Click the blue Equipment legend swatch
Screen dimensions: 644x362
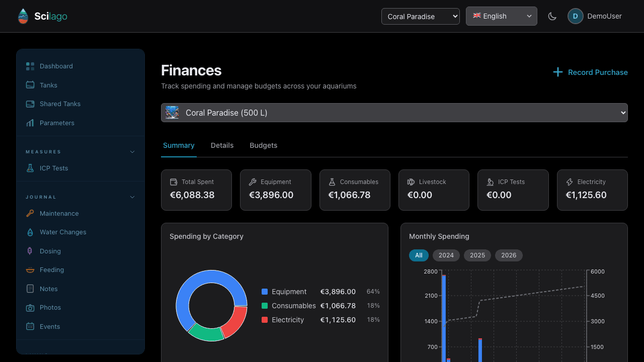[265, 292]
